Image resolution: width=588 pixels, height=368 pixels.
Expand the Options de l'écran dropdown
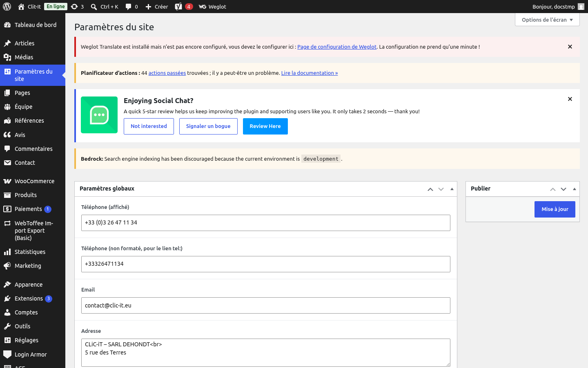547,20
